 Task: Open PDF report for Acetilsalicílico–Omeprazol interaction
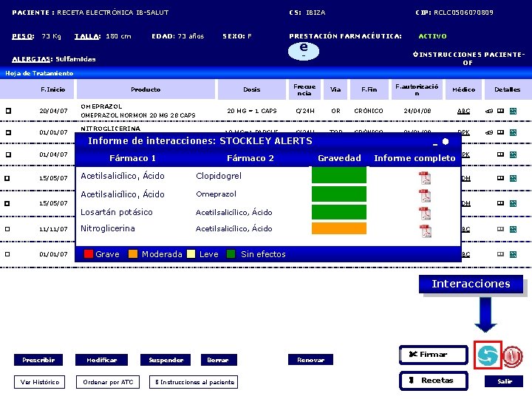point(425,196)
